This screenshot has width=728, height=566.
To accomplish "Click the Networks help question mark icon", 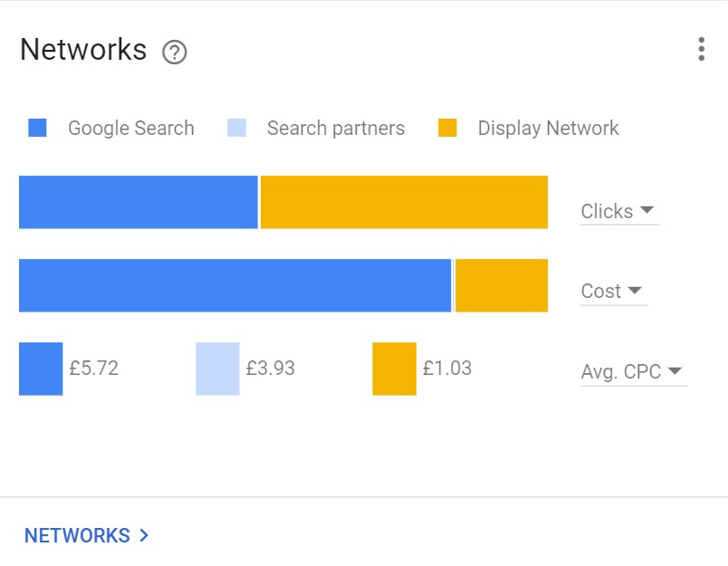I will tap(175, 52).
